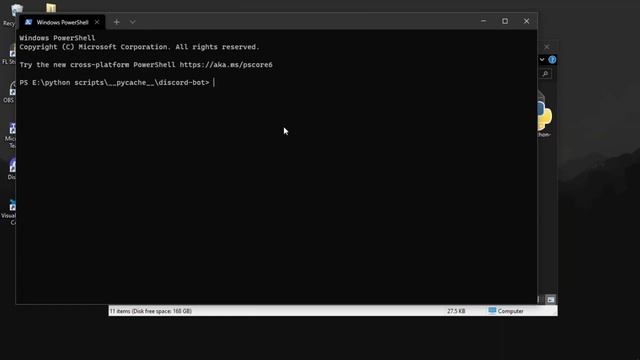Open the terminal profiles dropdown chevron

[133, 22]
